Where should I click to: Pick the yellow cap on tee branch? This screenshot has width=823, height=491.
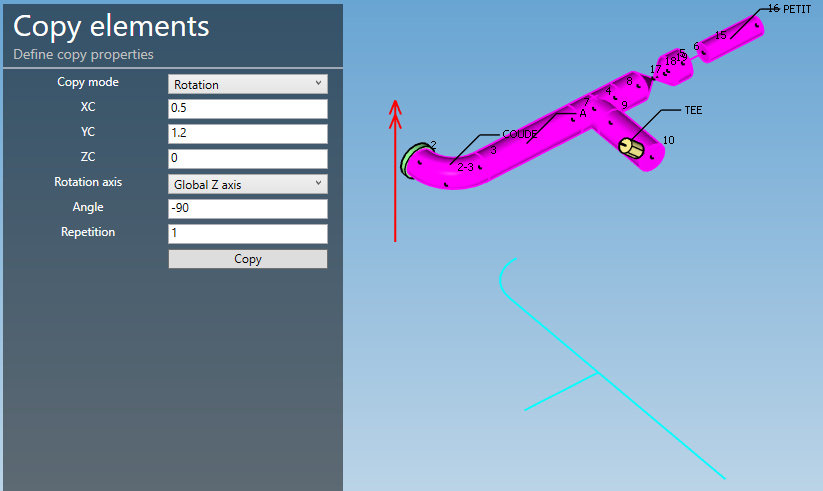coord(630,148)
